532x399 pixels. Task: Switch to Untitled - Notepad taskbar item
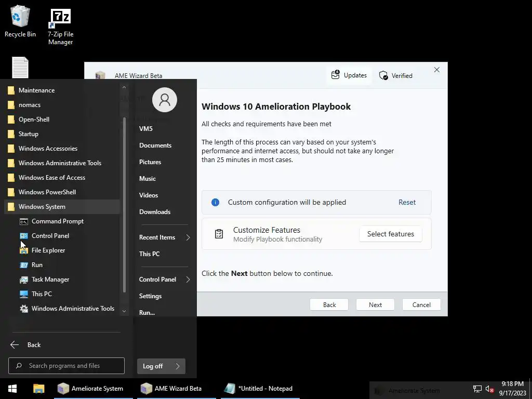coord(260,389)
